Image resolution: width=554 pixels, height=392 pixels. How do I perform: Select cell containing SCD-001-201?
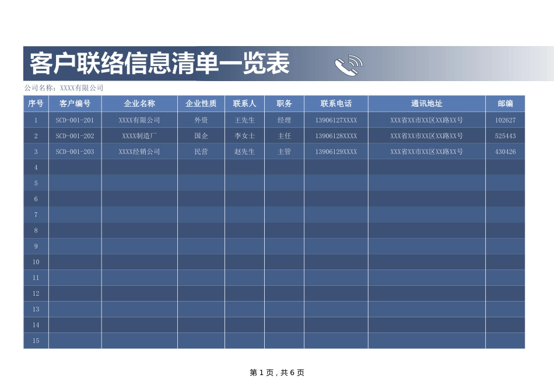pyautogui.click(x=72, y=119)
